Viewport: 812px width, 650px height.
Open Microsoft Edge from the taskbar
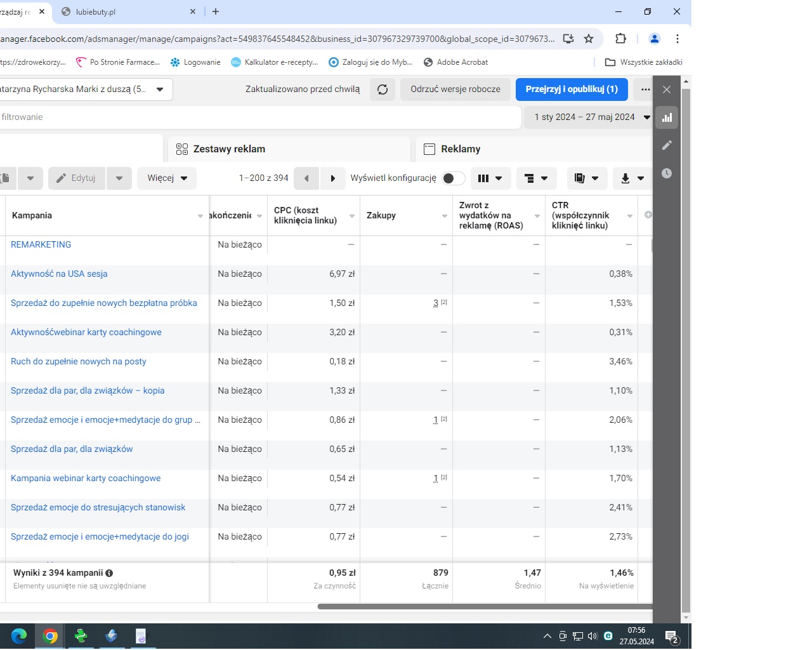coord(19,636)
